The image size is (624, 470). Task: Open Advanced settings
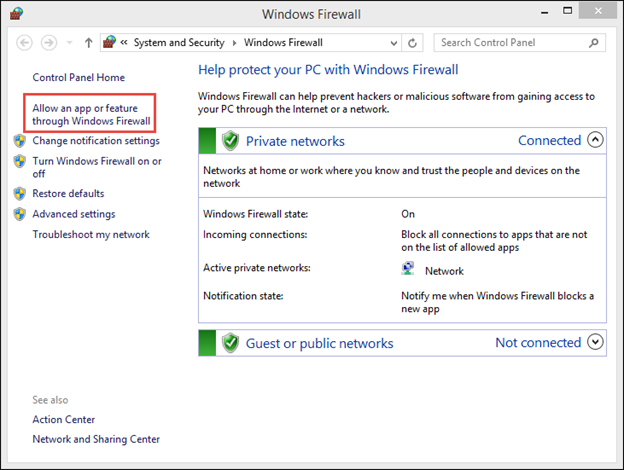[x=74, y=214]
